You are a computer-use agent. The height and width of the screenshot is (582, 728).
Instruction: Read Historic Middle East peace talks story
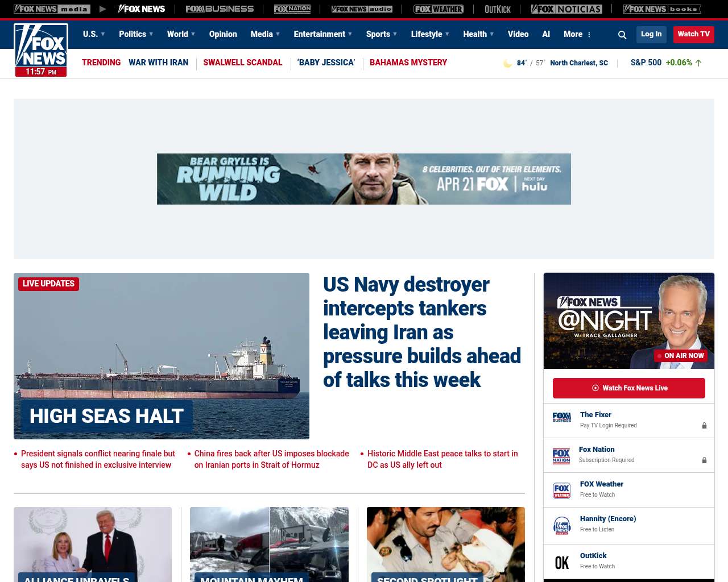(442, 459)
